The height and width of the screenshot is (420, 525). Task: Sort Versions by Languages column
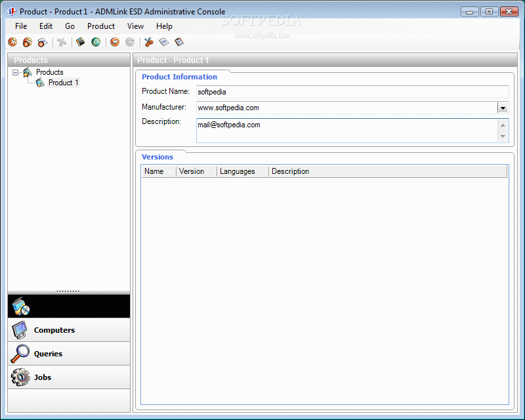click(243, 171)
